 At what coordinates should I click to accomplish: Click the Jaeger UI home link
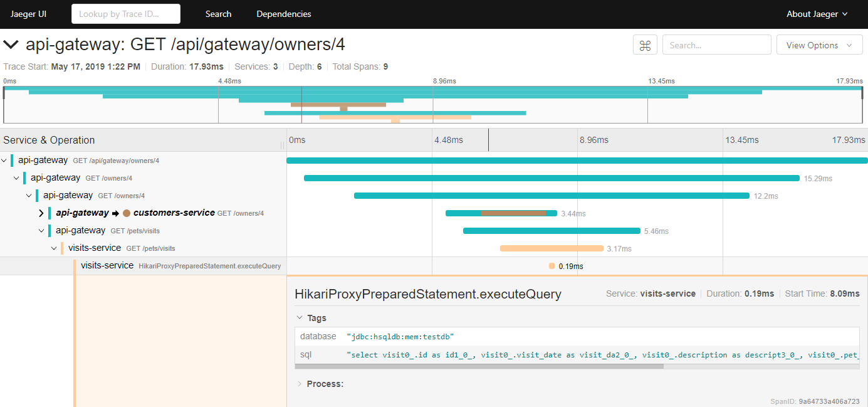click(x=28, y=14)
